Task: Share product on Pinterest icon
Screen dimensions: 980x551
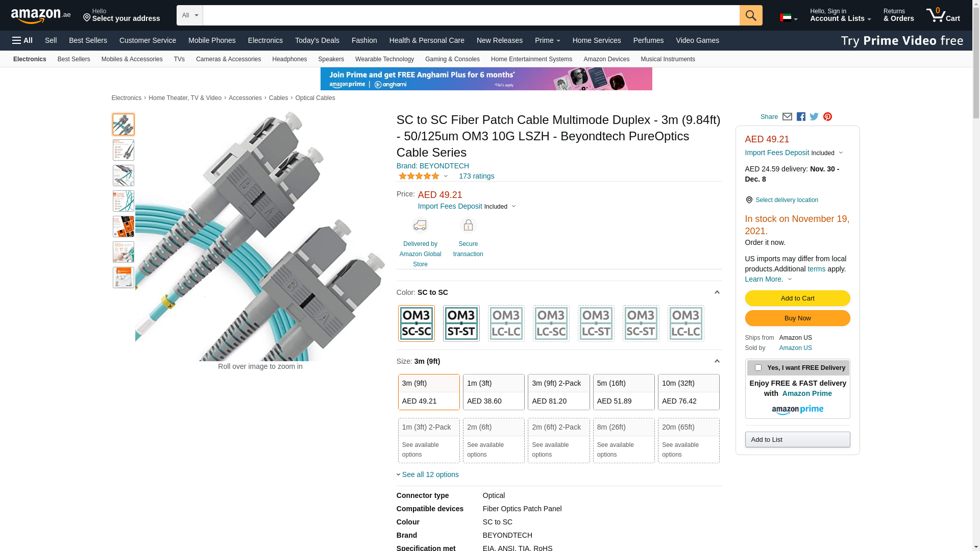Action: tap(827, 117)
